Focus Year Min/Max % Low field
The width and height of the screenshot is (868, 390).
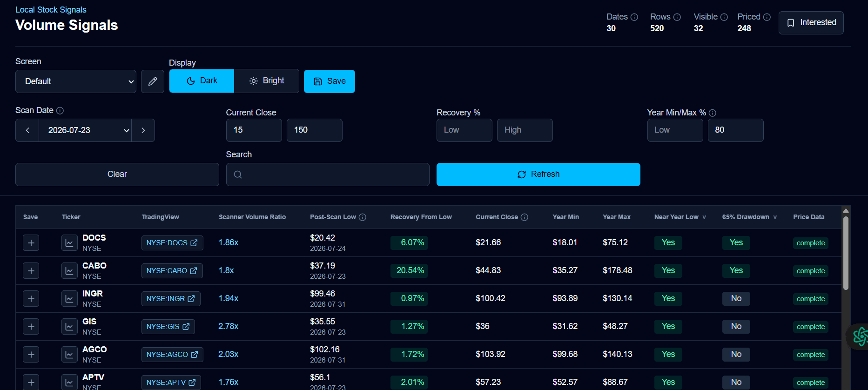[x=675, y=130]
